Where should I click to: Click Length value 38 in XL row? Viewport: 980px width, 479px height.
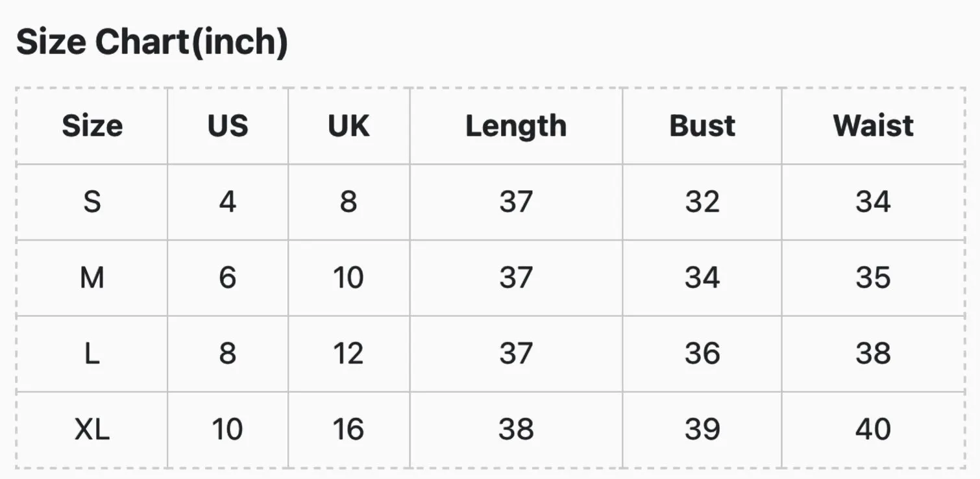[516, 430]
